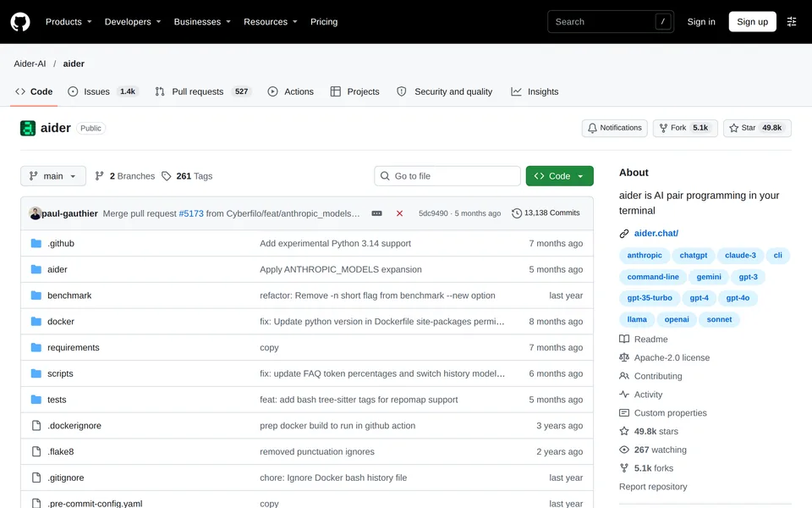812x508 pixels.
Task: Click the GitHub logo home icon
Action: tap(20, 22)
